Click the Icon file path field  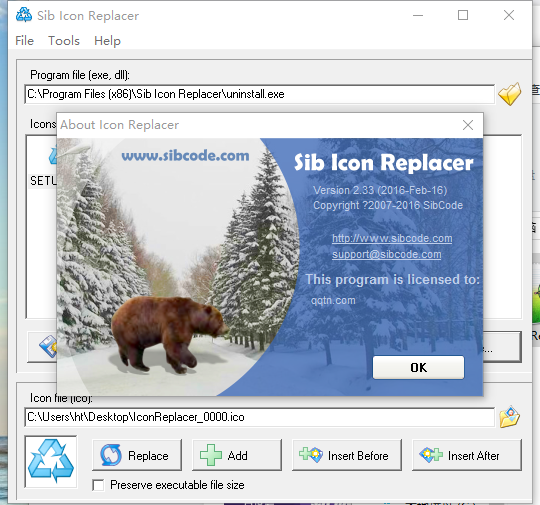coord(260,417)
